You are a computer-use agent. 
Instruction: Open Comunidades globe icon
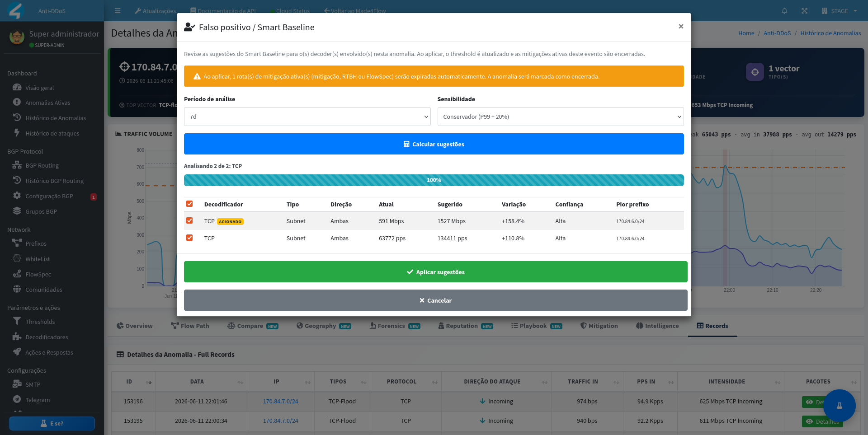[17, 289]
